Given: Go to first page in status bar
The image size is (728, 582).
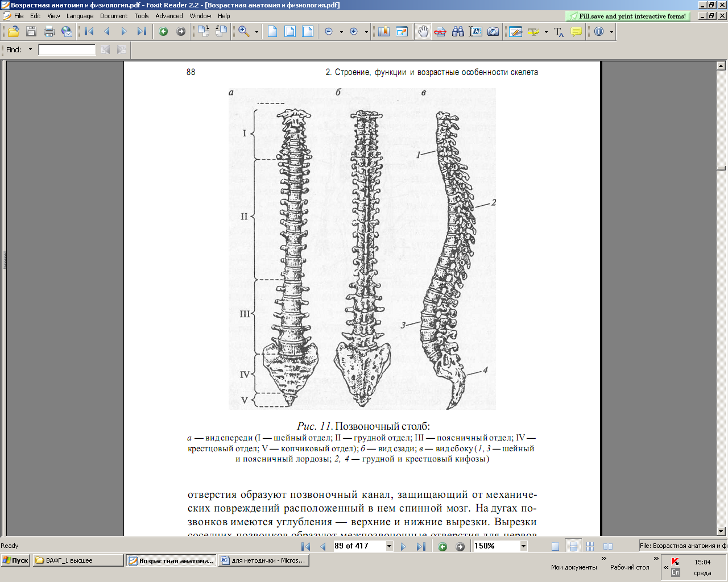Looking at the screenshot, I should [x=306, y=546].
